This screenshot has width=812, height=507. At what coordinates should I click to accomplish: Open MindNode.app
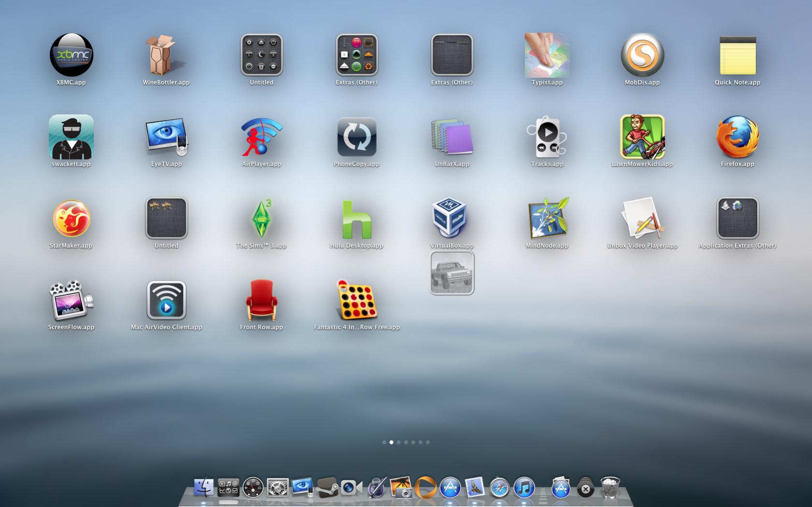[x=547, y=218]
